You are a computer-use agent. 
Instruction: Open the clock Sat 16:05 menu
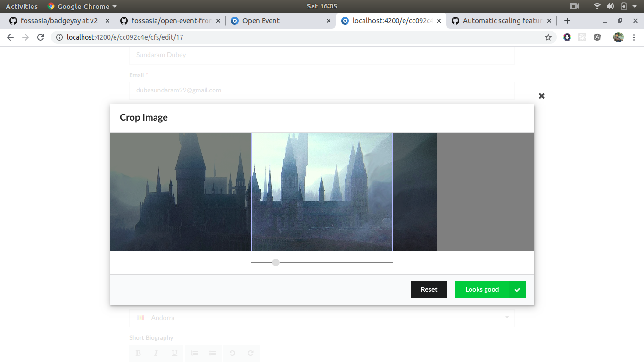pyautogui.click(x=322, y=6)
